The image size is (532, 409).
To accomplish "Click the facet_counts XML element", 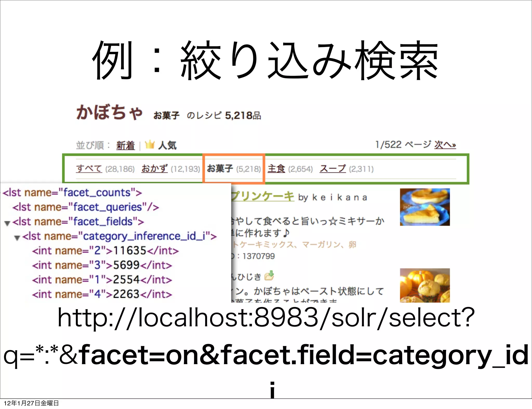I will pos(72,193).
